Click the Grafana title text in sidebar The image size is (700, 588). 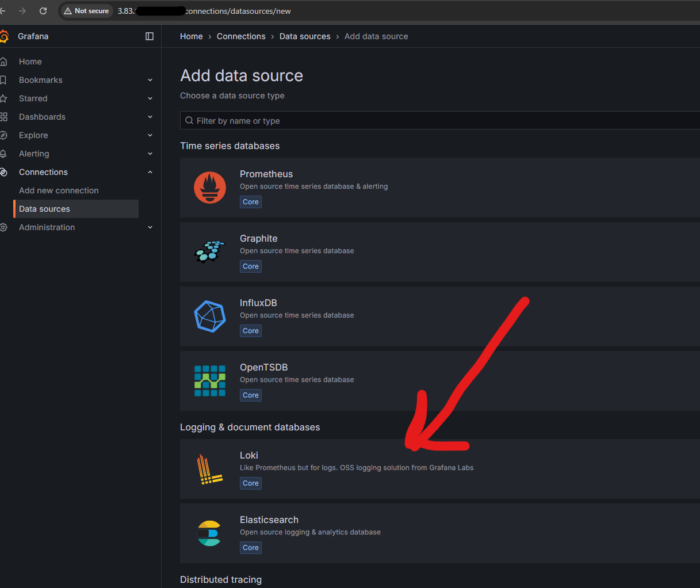coord(33,36)
